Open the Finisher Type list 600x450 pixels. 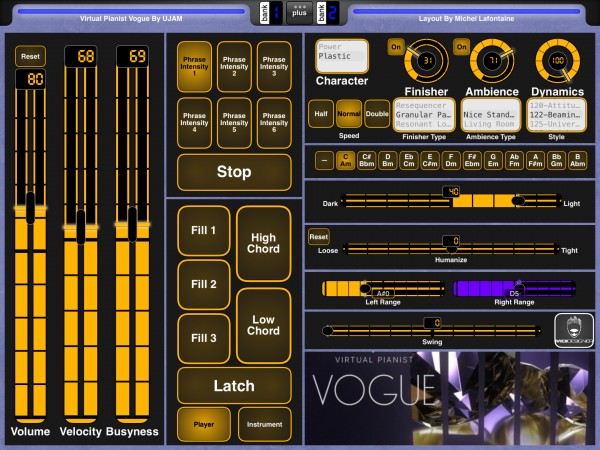(424, 115)
